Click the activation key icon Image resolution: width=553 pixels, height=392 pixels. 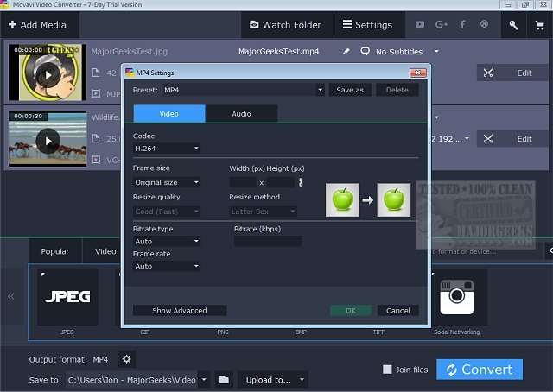[x=513, y=25]
